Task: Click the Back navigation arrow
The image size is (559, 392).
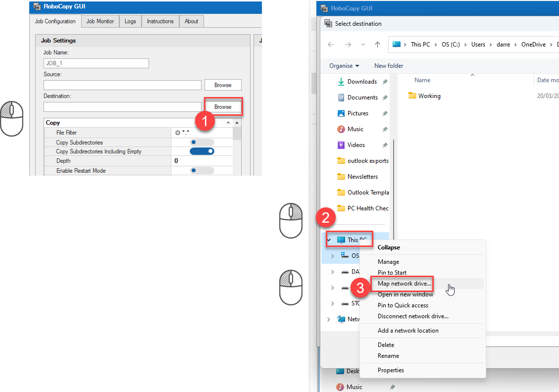Action: point(331,45)
